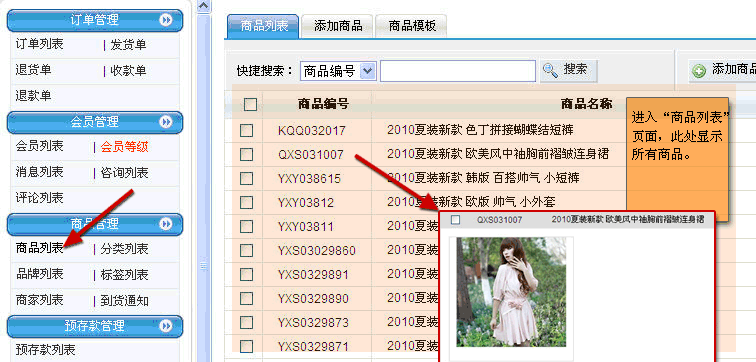The height and width of the screenshot is (362, 756).
Task: Open the 收款单 link
Action: point(128,71)
